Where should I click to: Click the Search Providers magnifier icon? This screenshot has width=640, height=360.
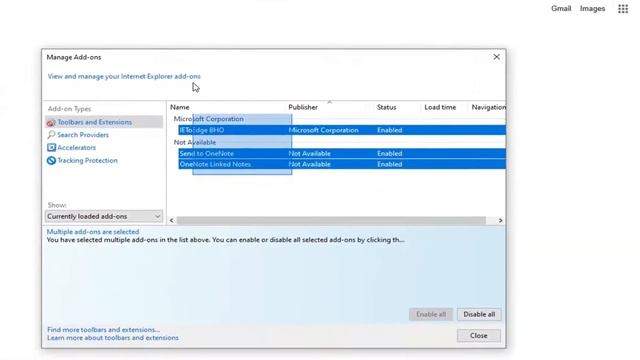[x=51, y=135]
